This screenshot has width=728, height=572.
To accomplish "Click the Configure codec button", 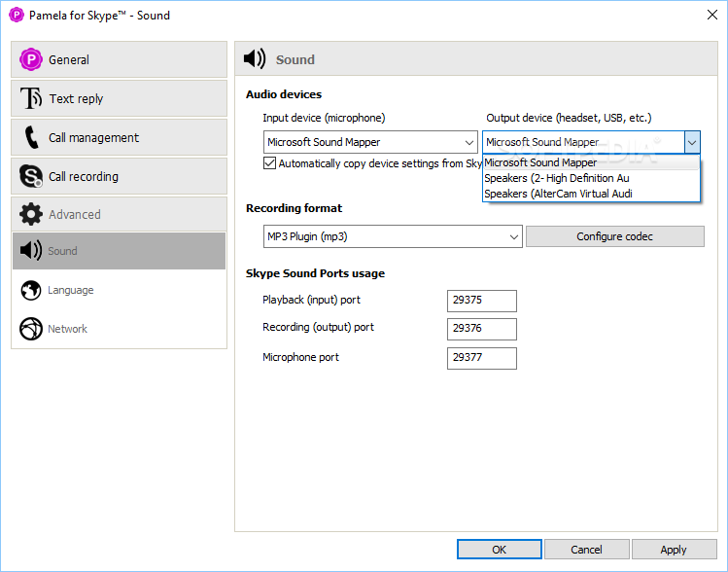I will 614,236.
